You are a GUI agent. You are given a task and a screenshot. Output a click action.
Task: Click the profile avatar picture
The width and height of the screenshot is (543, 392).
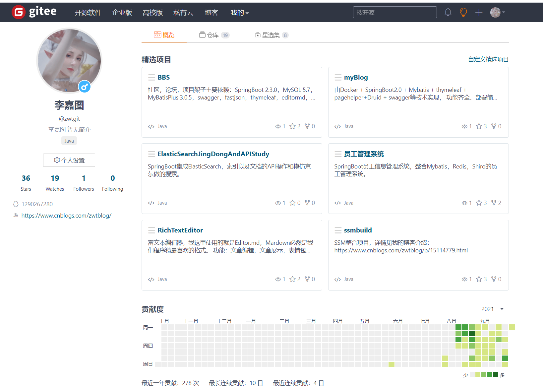pos(69,60)
